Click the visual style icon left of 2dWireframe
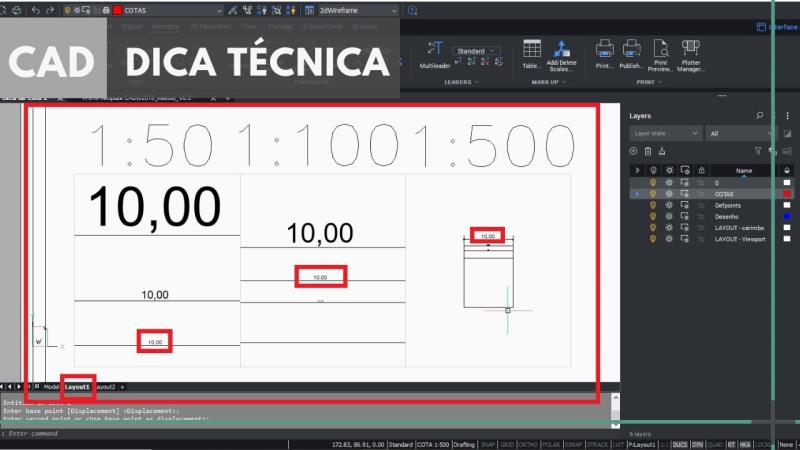The width and height of the screenshot is (800, 450). click(x=309, y=10)
